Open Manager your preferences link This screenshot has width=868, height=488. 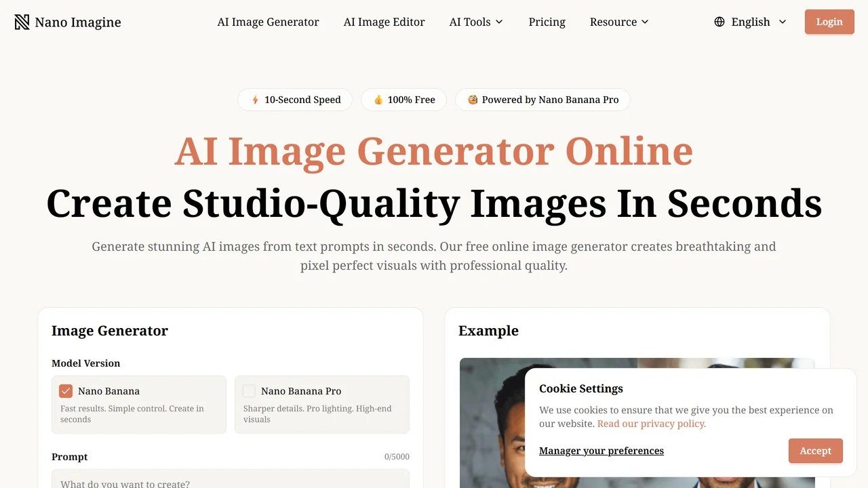click(x=601, y=451)
